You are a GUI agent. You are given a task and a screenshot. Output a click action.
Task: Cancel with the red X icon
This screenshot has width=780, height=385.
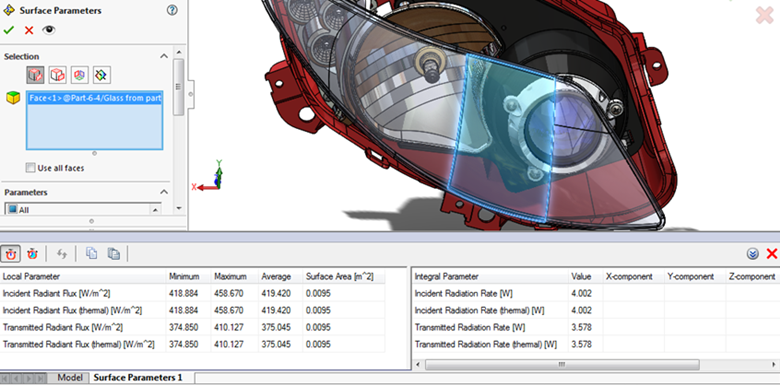point(29,30)
